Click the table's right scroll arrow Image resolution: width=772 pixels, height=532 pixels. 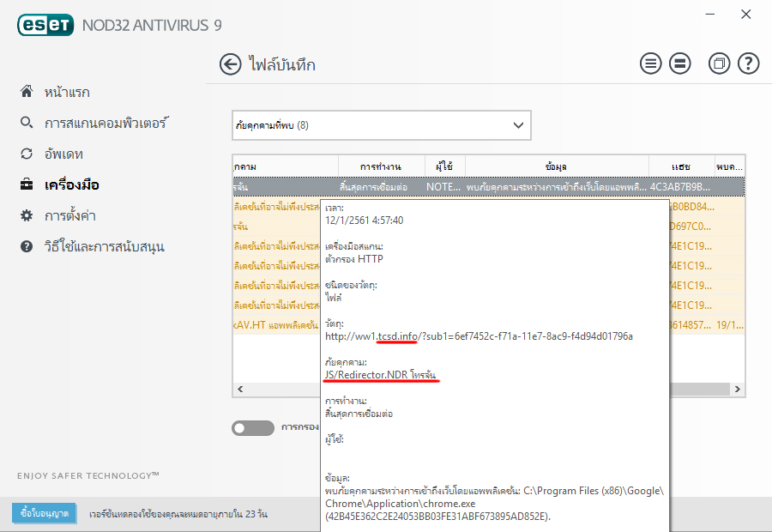(737, 390)
